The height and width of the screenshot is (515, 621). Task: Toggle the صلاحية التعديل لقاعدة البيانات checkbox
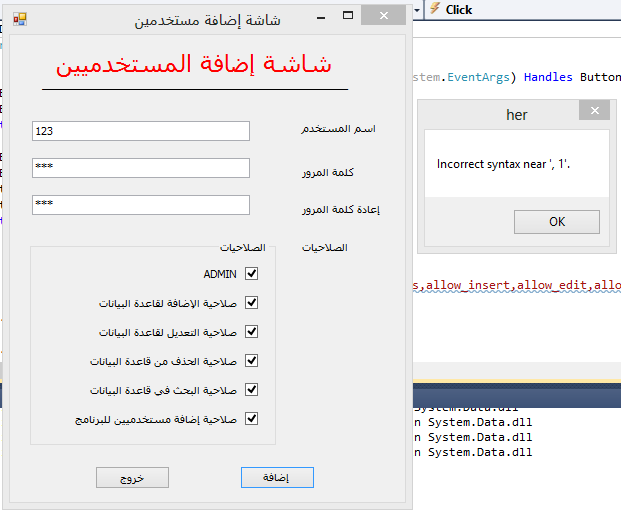coord(251,332)
